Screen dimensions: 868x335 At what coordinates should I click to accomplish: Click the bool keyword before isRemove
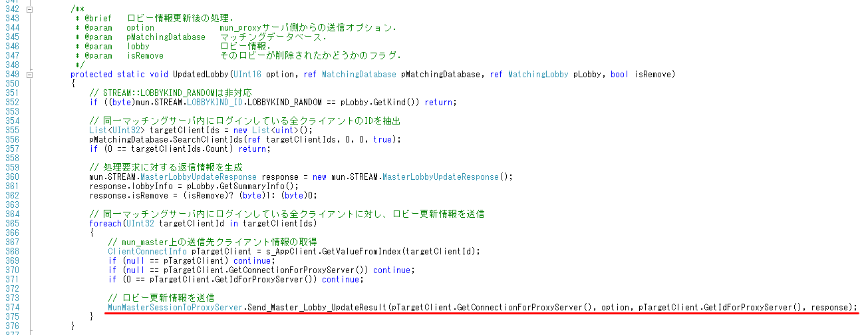pos(619,75)
